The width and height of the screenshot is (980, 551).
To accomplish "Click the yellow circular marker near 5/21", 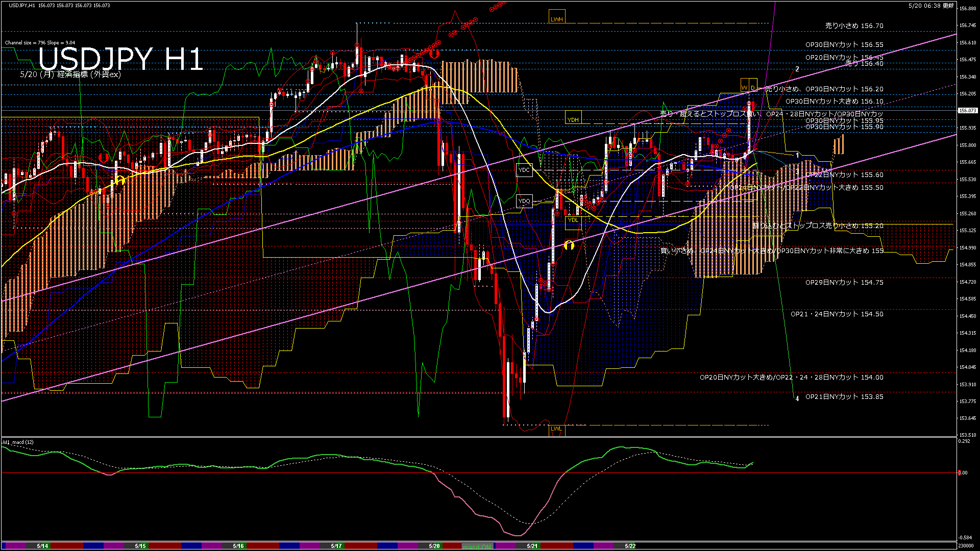I will 569,245.
